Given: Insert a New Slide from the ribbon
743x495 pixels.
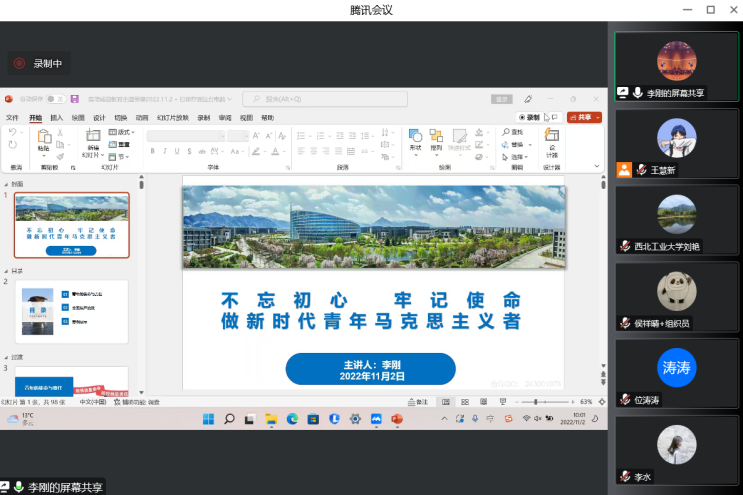Looking at the screenshot, I should click(x=92, y=139).
